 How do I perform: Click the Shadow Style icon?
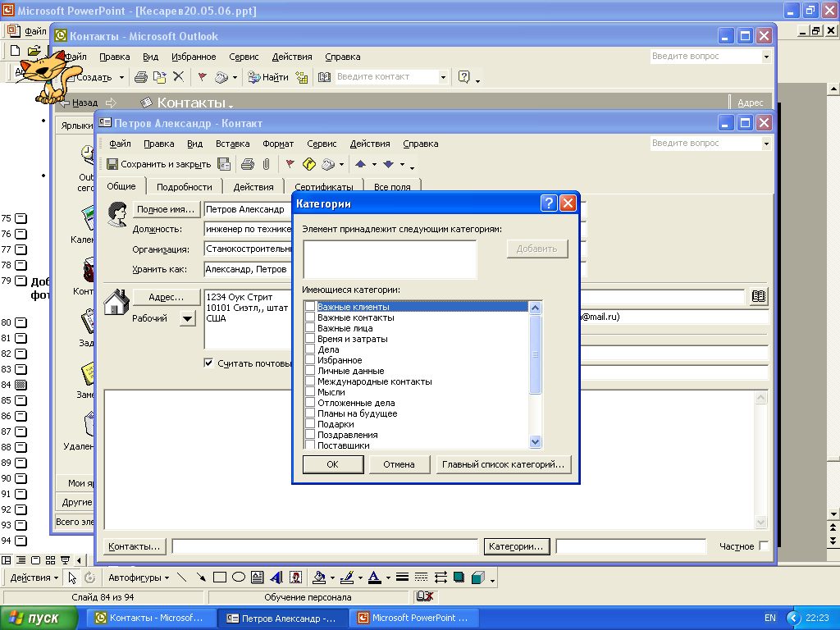pyautogui.click(x=459, y=577)
